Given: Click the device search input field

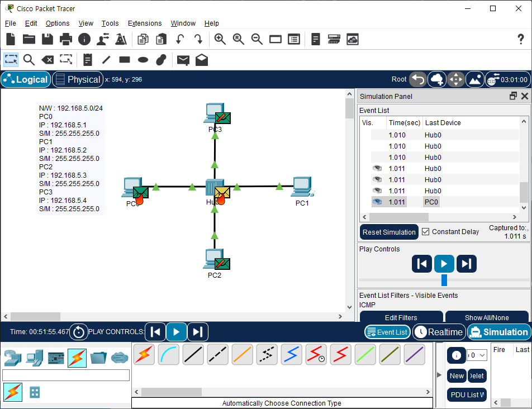Looking at the screenshot, I should click(x=66, y=375).
